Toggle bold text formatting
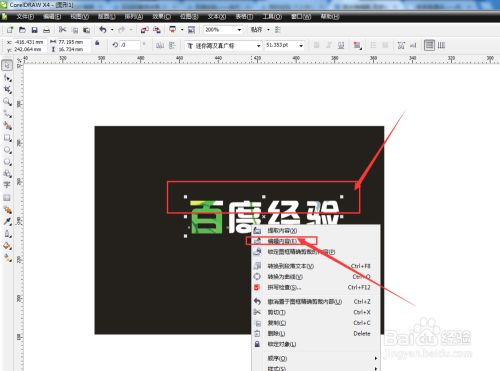The width and height of the screenshot is (500, 371). [317, 45]
